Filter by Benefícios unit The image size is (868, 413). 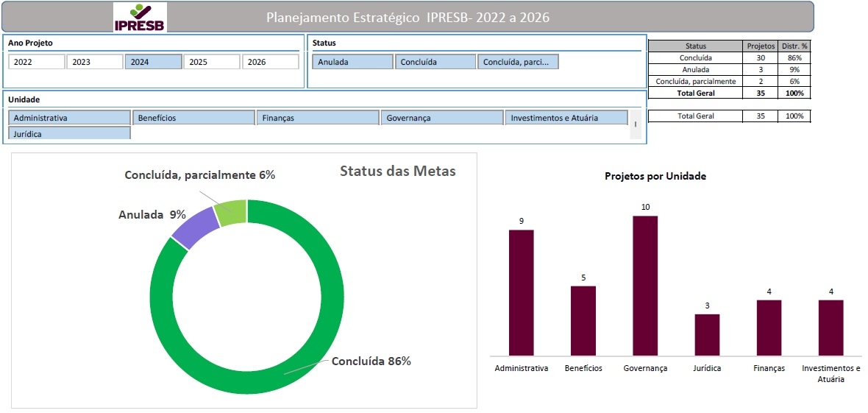pos(193,118)
